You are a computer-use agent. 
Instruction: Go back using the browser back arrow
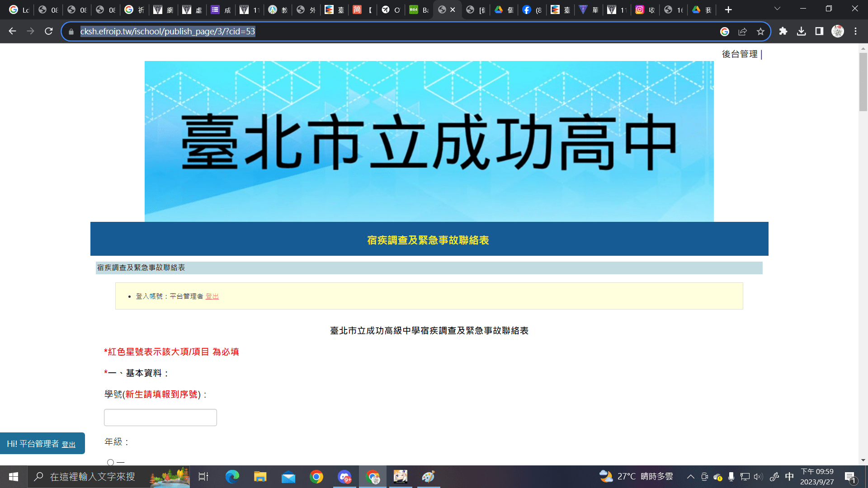click(x=12, y=31)
